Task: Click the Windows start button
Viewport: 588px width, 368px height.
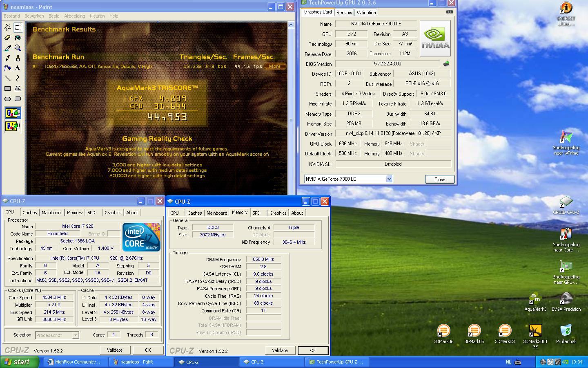Action: pos(19,362)
